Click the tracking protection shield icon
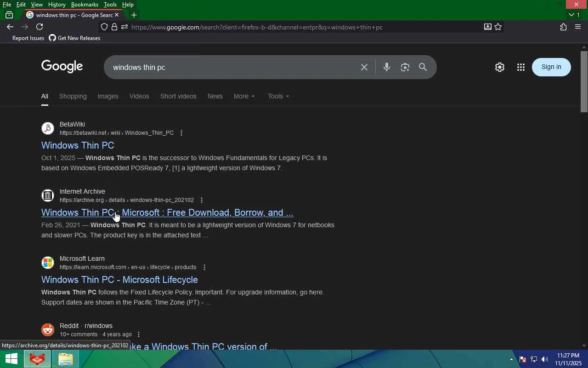The height and width of the screenshot is (368, 588). pyautogui.click(x=104, y=27)
